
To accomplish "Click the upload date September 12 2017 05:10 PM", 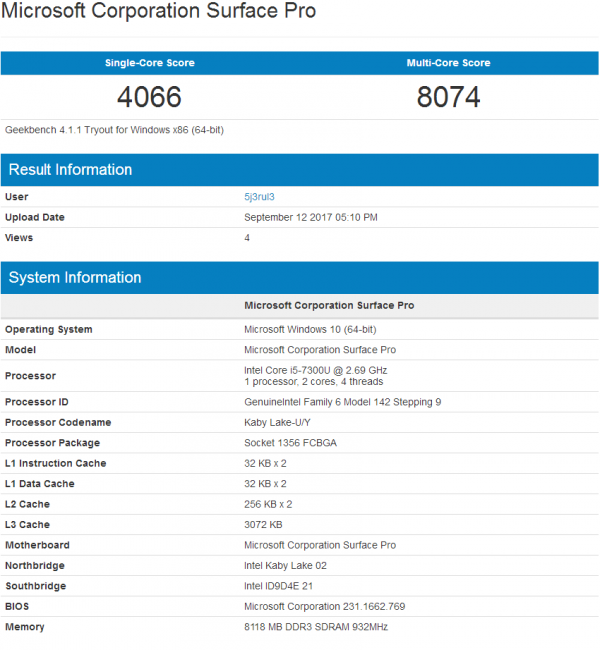I will (311, 217).
